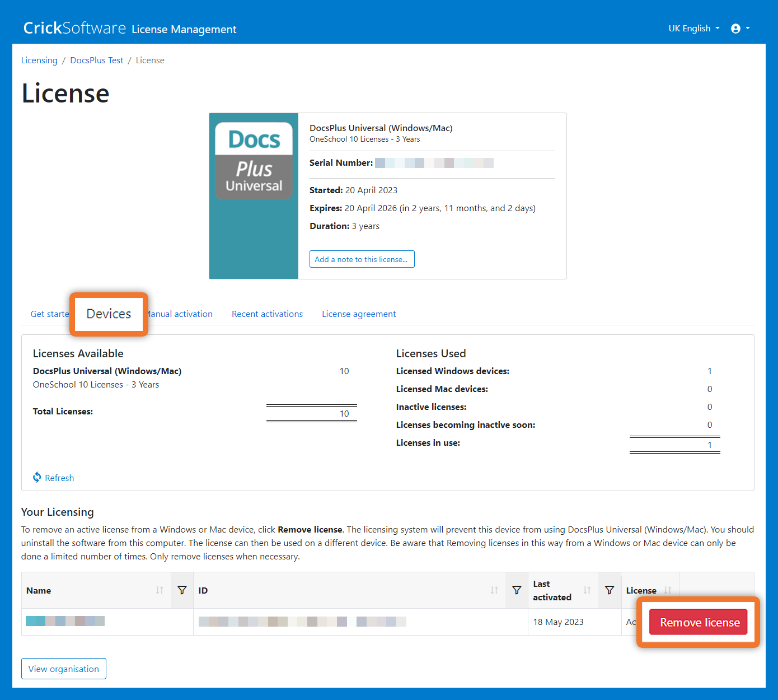
Task: Sort by Last activated date
Action: coord(587,590)
